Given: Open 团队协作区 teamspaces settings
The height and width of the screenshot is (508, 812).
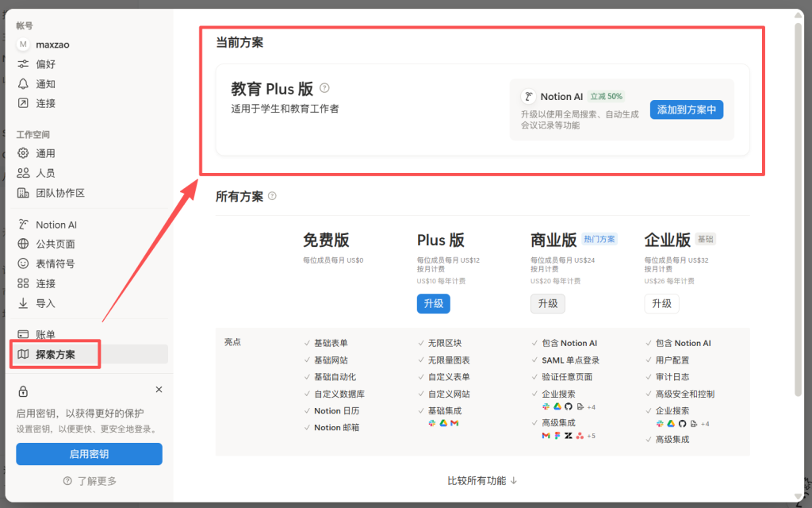Looking at the screenshot, I should (x=59, y=193).
